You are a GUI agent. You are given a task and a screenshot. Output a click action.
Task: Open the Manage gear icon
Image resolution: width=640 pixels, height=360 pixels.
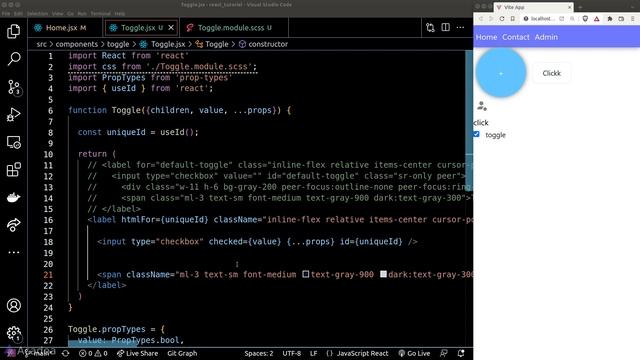click(13, 333)
